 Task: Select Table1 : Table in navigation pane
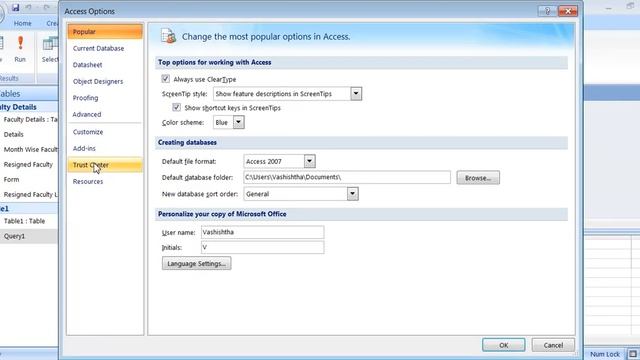[x=24, y=221]
